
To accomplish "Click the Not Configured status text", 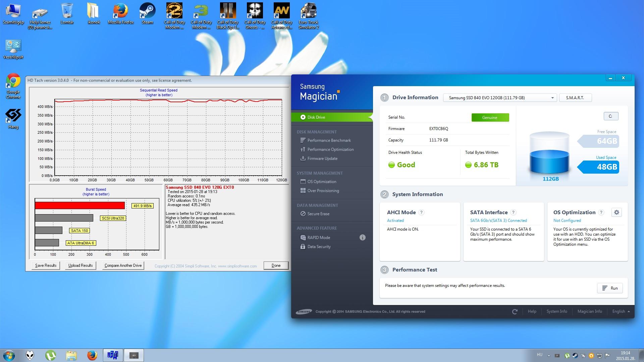I will click(567, 221).
